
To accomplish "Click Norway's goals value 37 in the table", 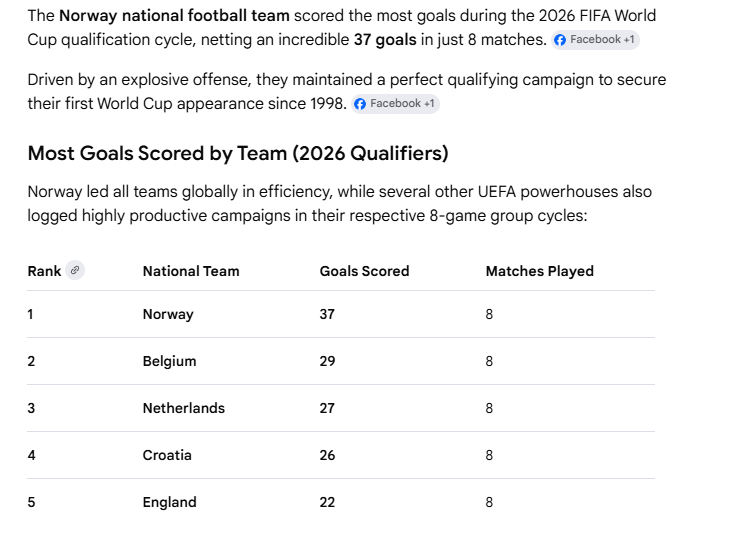I will coord(327,314).
